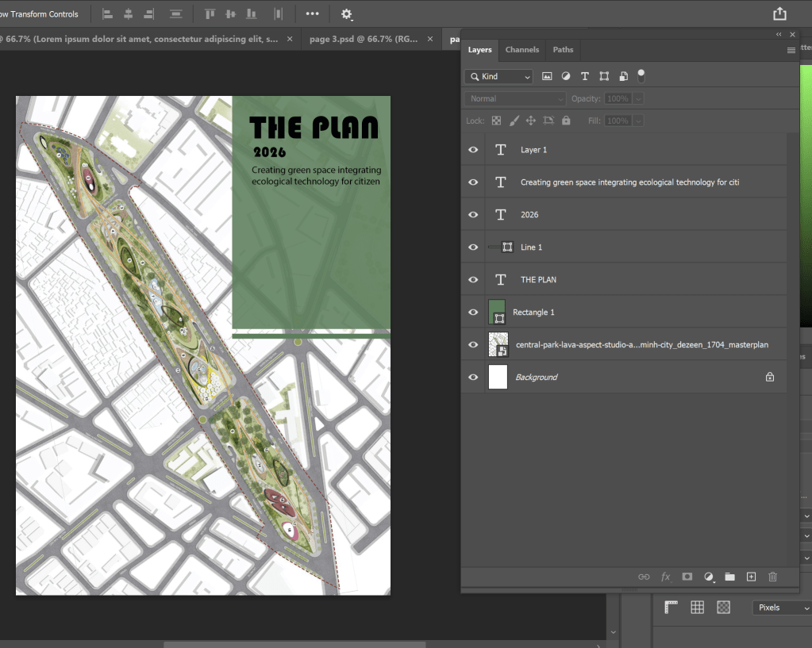Turn off the layer filtering switch

click(x=641, y=76)
